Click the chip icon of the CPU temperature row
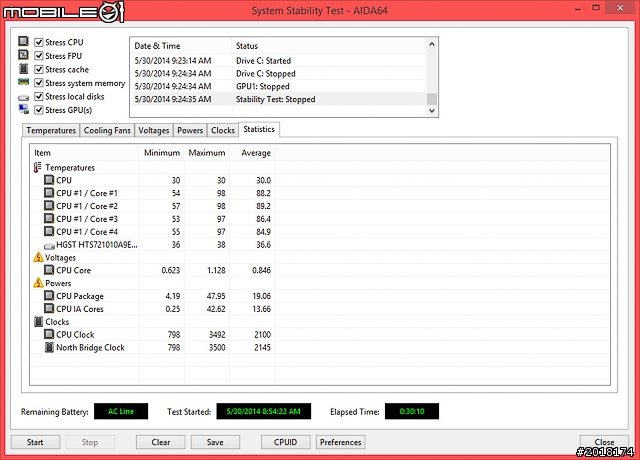Image resolution: width=640 pixels, height=460 pixels. click(49, 180)
